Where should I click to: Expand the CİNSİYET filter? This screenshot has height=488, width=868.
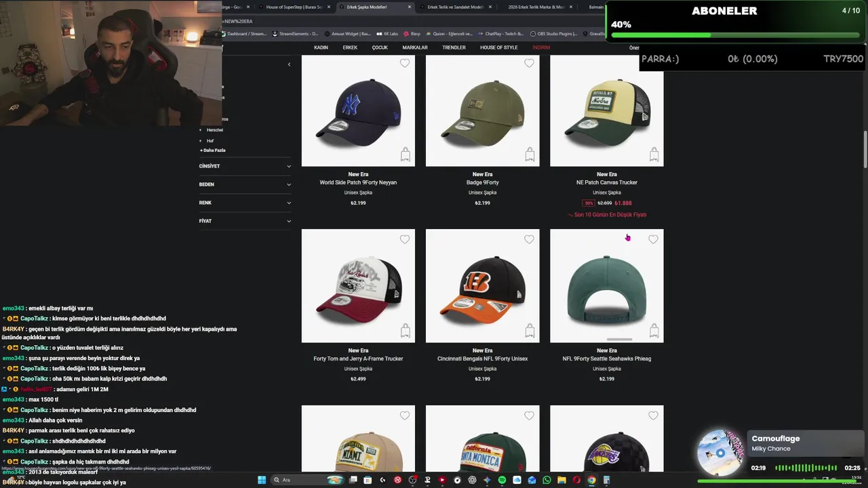click(x=245, y=166)
